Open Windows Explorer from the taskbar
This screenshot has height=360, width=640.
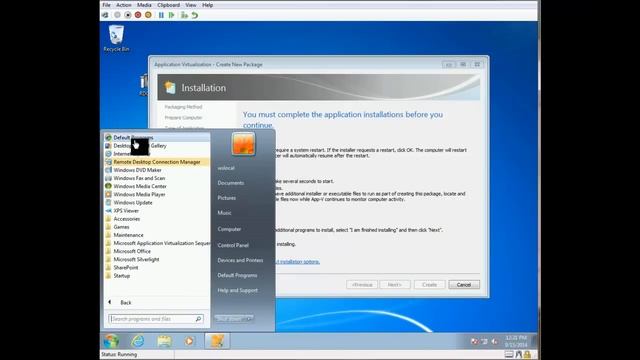pos(164,341)
